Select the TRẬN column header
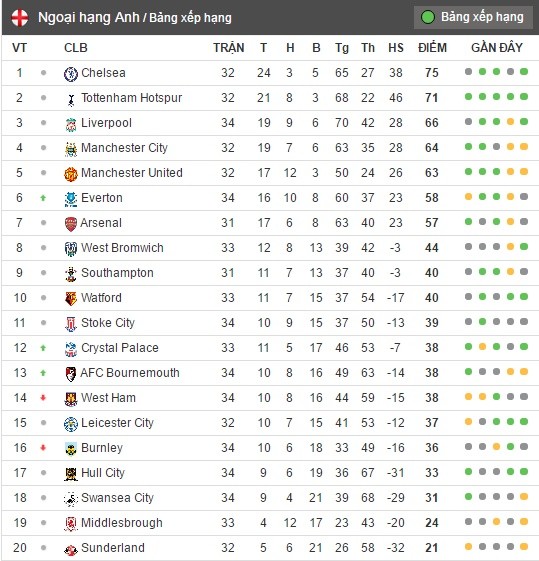 [229, 48]
